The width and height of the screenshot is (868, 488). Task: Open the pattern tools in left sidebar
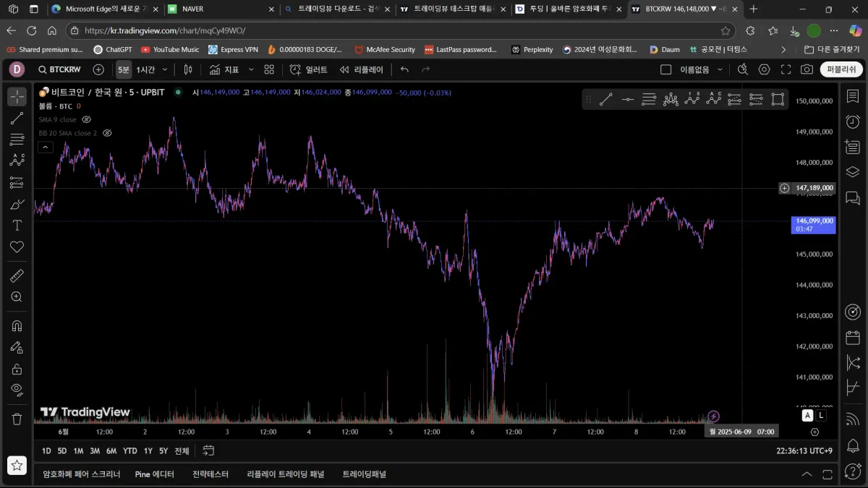(17, 160)
